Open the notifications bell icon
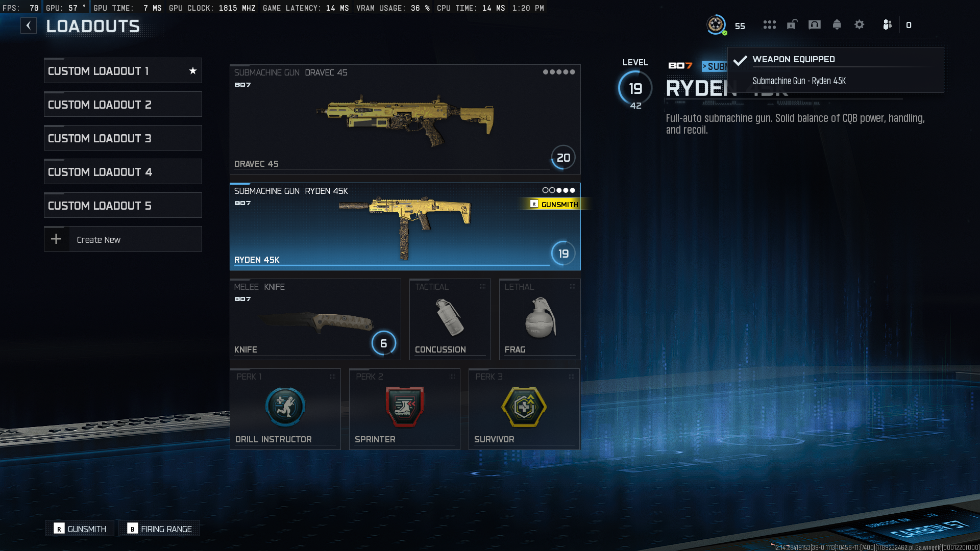 pyautogui.click(x=837, y=24)
